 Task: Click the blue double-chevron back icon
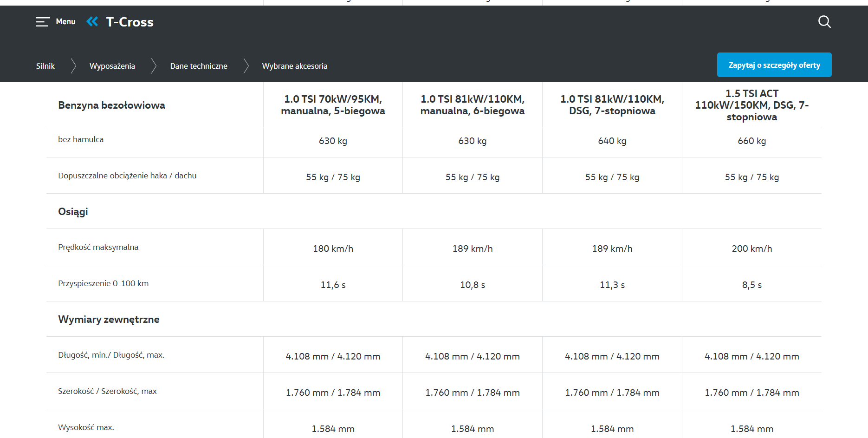(92, 21)
